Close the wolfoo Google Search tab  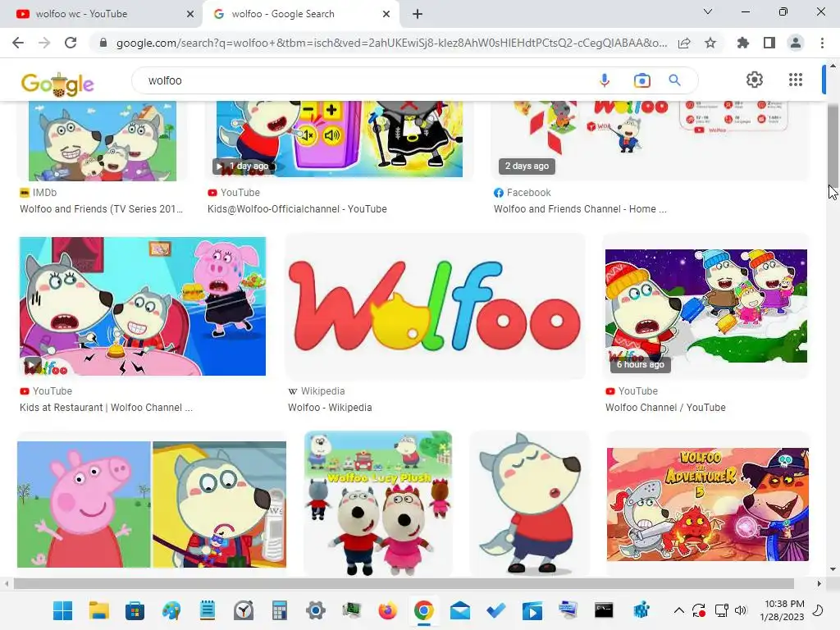tap(386, 14)
